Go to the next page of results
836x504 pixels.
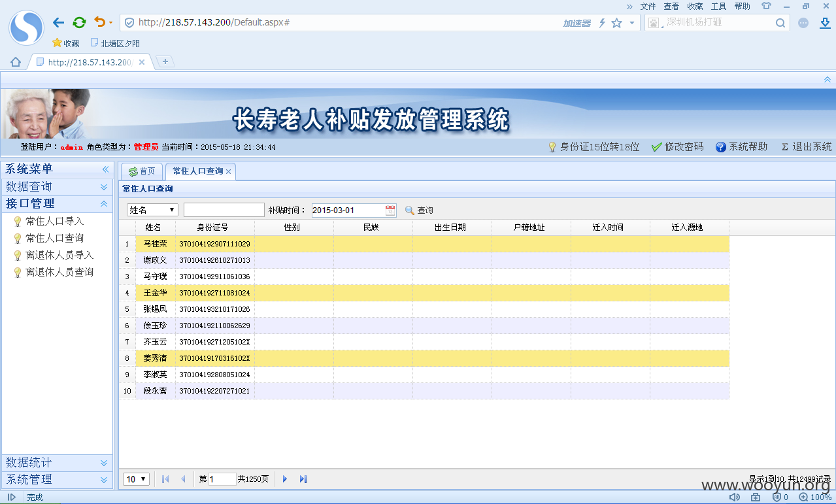(285, 479)
